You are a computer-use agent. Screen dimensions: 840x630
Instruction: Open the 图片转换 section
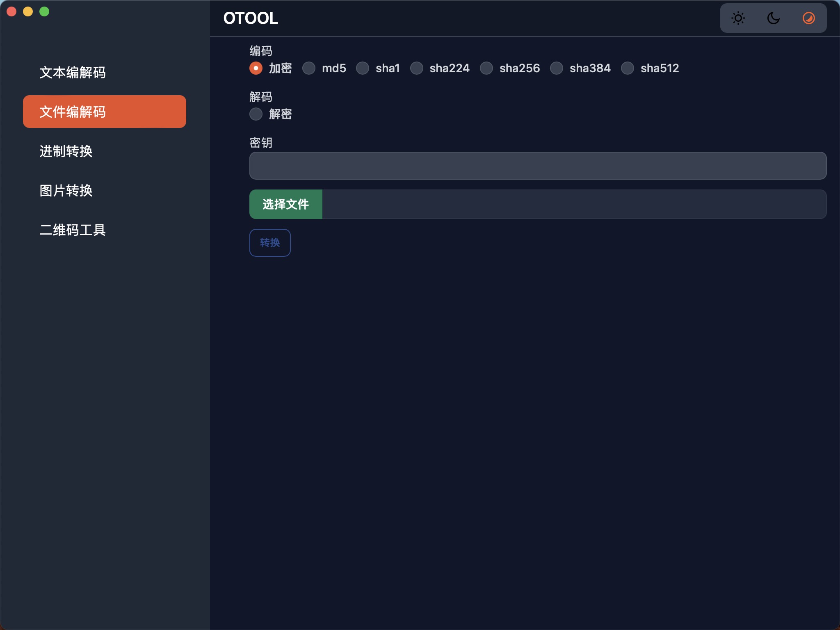(x=66, y=191)
